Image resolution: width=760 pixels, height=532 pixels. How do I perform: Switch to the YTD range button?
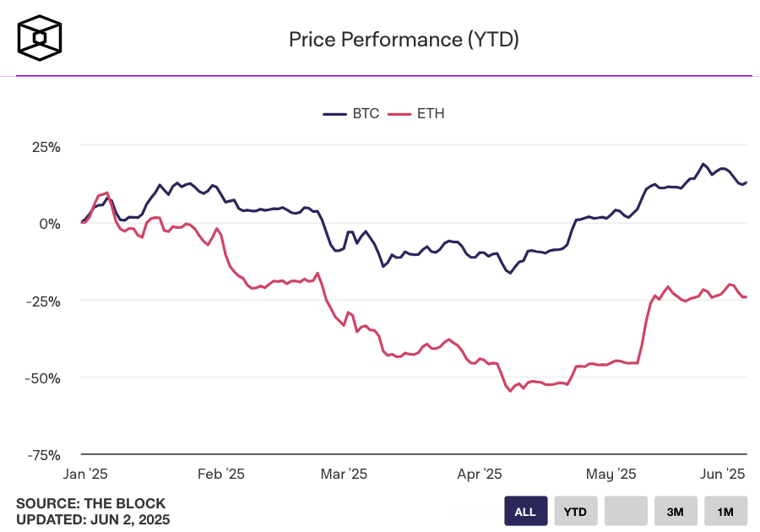pos(575,512)
